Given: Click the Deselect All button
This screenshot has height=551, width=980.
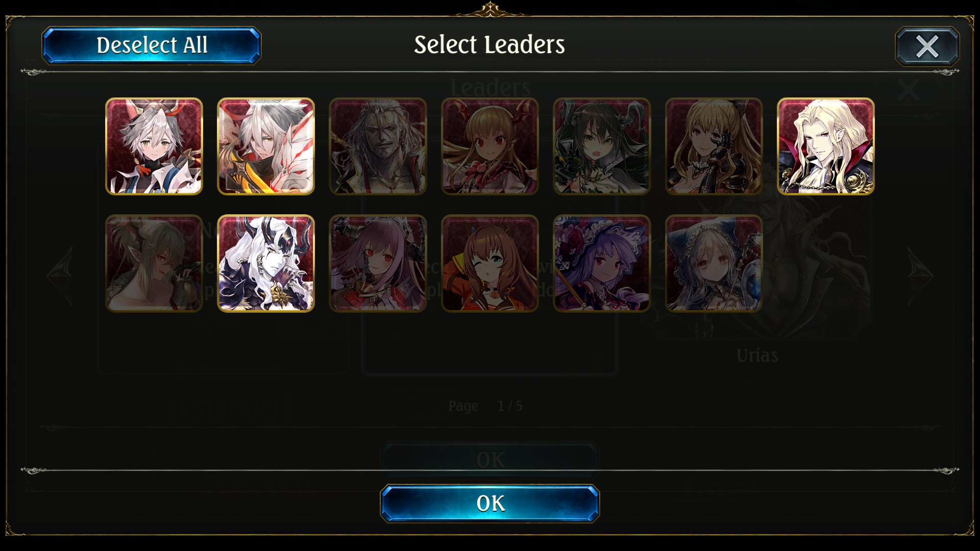Looking at the screenshot, I should tap(152, 45).
